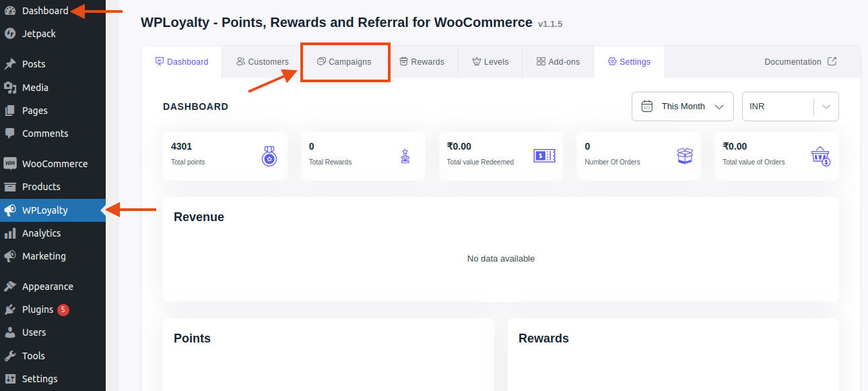Click the Users person icon
This screenshot has height=391, width=868.
click(10, 332)
